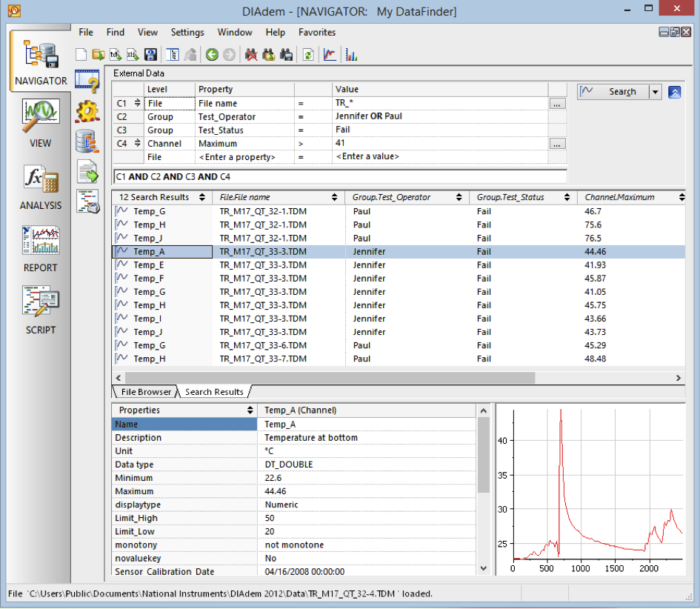This screenshot has height=609, width=700.
Task: Switch to the VIEW panel
Action: point(41,122)
